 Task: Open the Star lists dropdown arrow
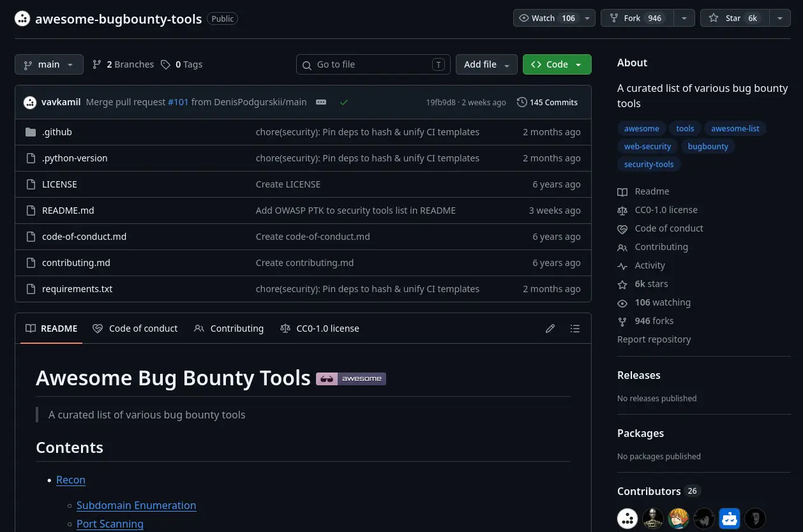point(780,18)
